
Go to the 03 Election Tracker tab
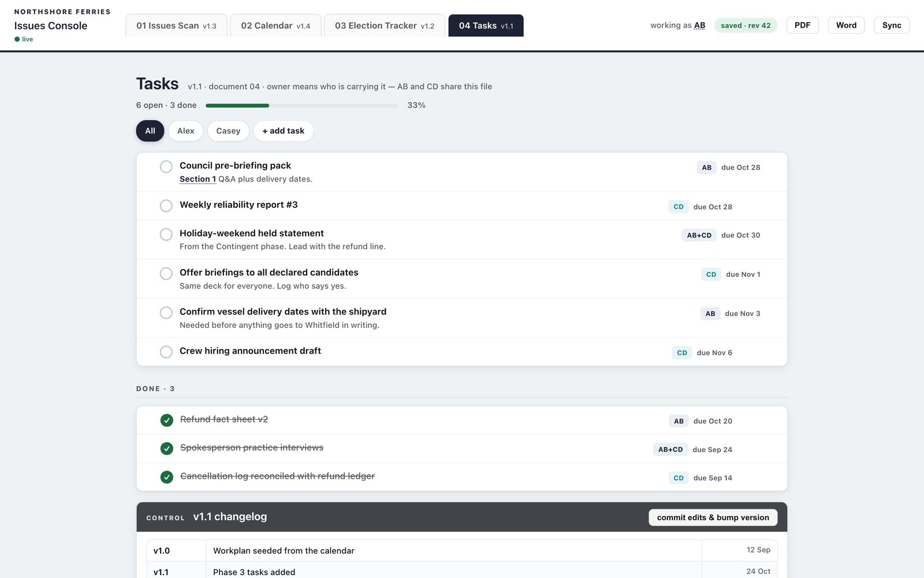[x=385, y=25]
